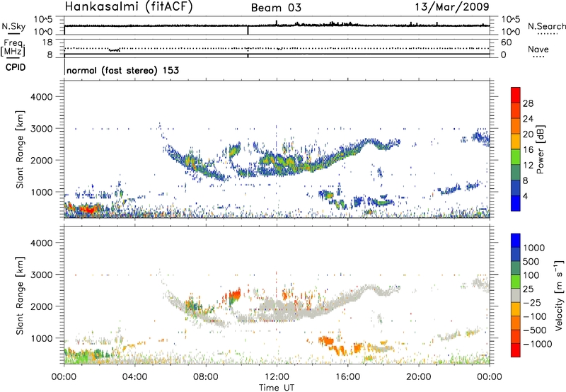Click the Freq. [MHz] axis label
566x392 pixels.
13,47
